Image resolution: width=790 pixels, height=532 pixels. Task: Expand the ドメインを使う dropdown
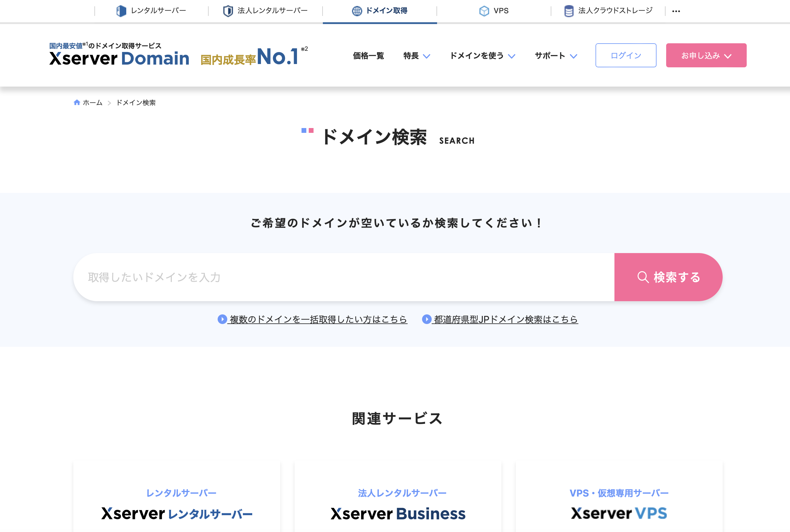click(482, 56)
